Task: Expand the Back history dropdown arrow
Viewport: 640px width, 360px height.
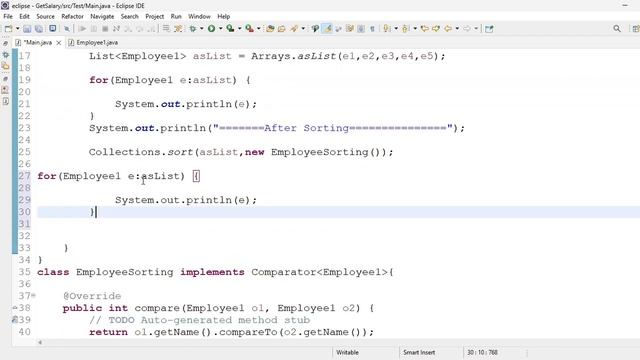Action: [x=457, y=29]
